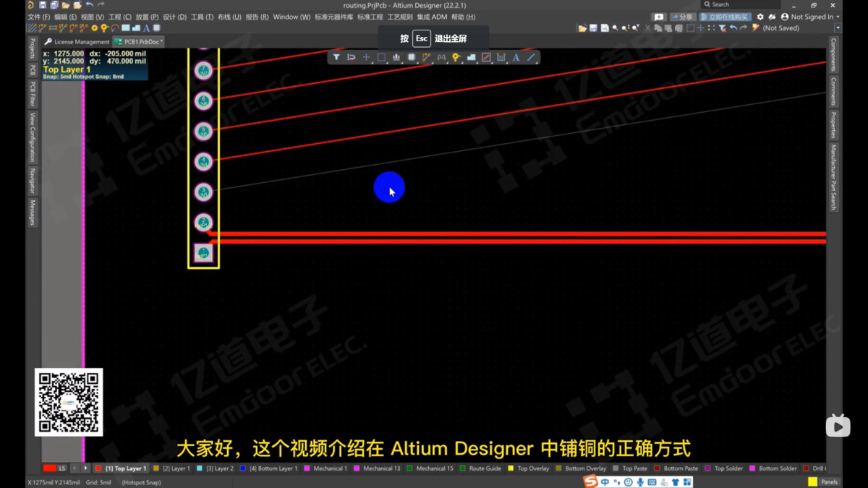868x488 pixels.
Task: Open the Window (W) menu
Action: point(292,17)
